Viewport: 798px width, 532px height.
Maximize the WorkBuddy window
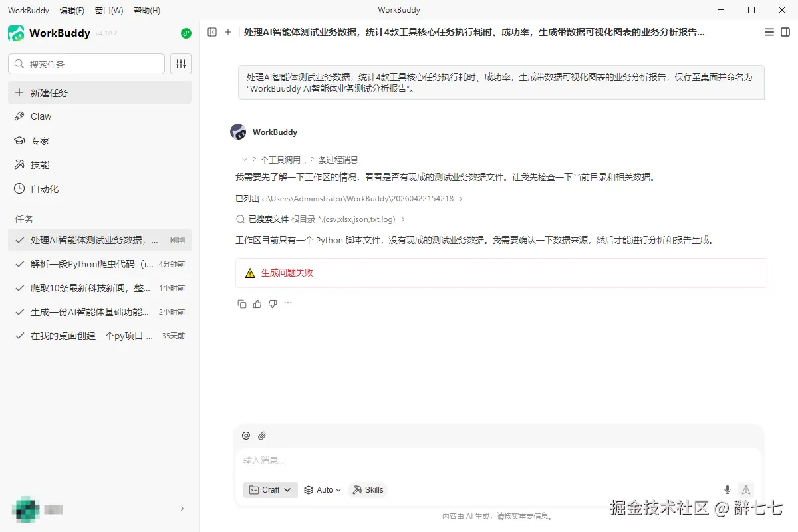[x=751, y=10]
